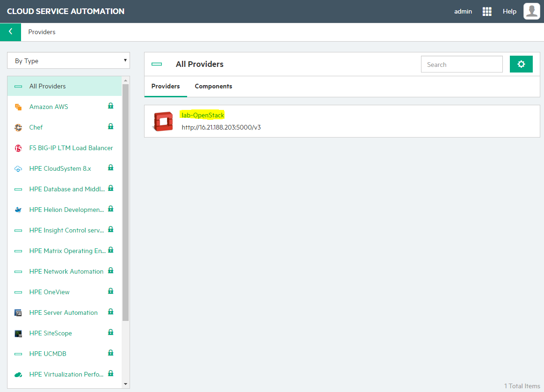Click the HPE CloudSystem 8.x cloud icon
This screenshot has height=392, width=544.
(18, 169)
